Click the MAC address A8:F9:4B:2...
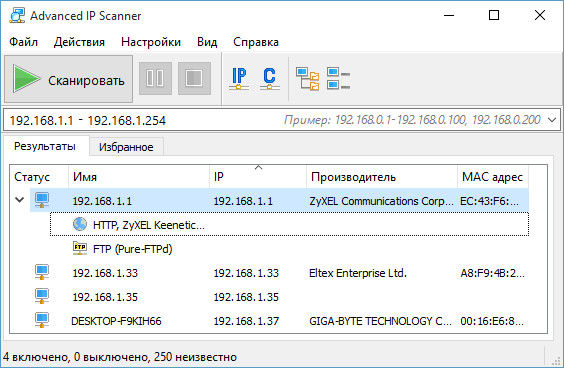564x368 pixels. pyautogui.click(x=492, y=273)
